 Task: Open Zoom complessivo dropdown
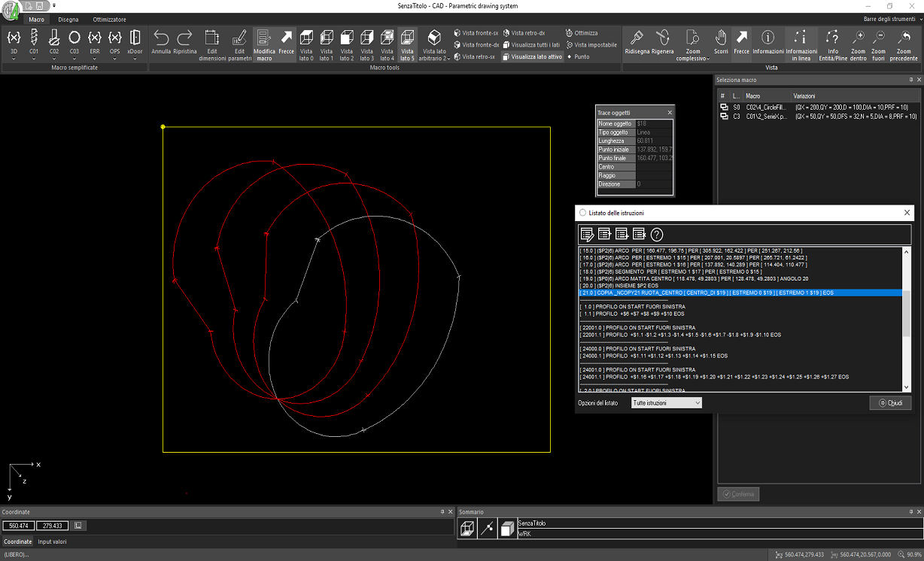point(692,45)
